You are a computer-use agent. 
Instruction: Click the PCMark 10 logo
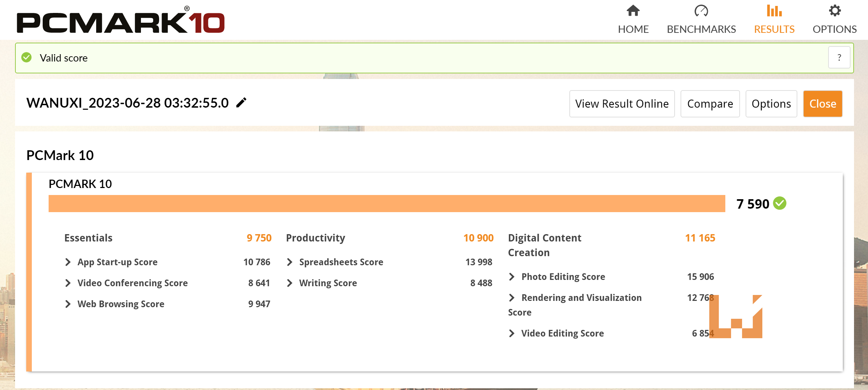pyautogui.click(x=121, y=22)
